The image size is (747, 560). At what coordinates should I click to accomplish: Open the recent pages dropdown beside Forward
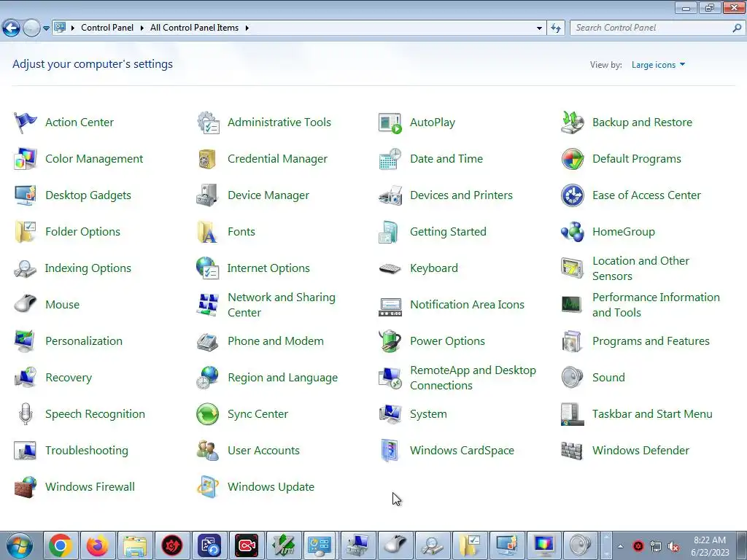coord(46,28)
